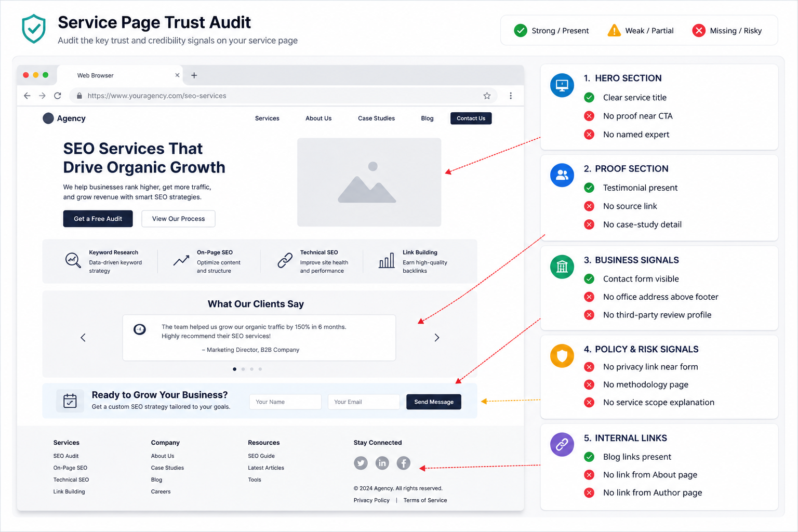Open the Twitter icon in the footer
This screenshot has width=798, height=532.
(x=361, y=463)
